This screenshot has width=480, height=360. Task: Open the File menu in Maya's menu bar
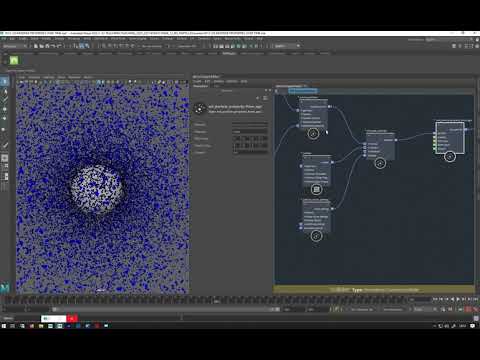point(4,39)
